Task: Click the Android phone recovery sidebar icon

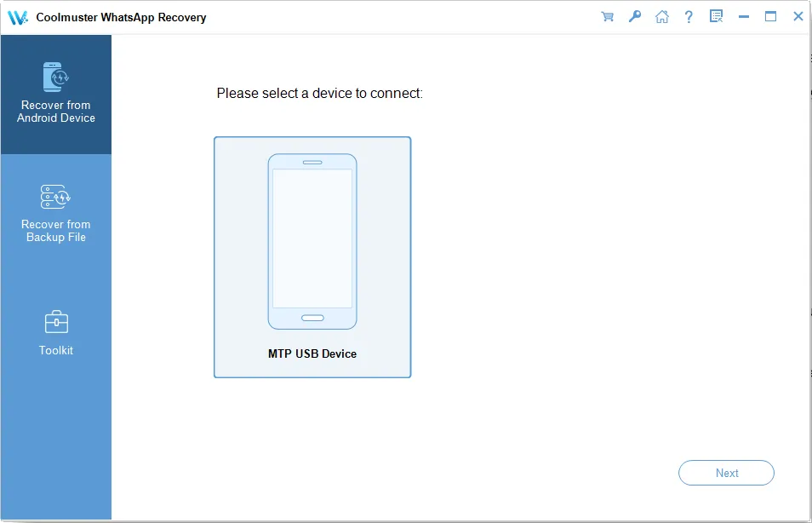Action: (55, 78)
